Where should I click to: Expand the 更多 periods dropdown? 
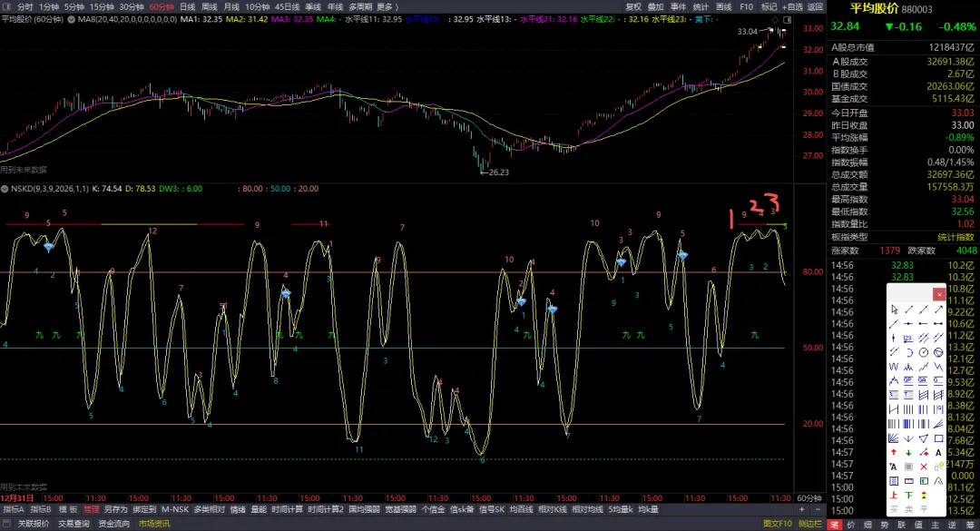(x=387, y=7)
